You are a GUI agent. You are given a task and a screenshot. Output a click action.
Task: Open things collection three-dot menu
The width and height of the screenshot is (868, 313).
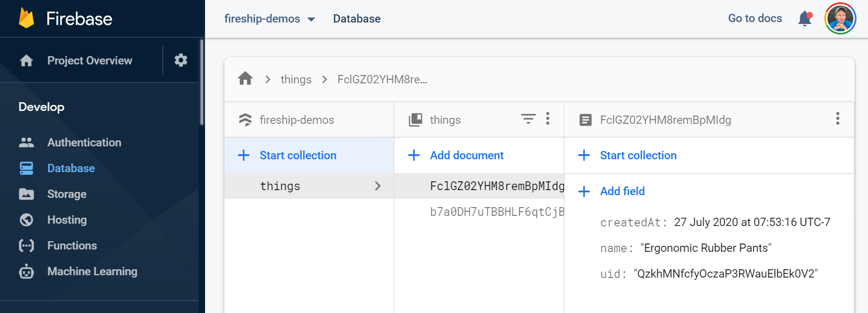[548, 119]
